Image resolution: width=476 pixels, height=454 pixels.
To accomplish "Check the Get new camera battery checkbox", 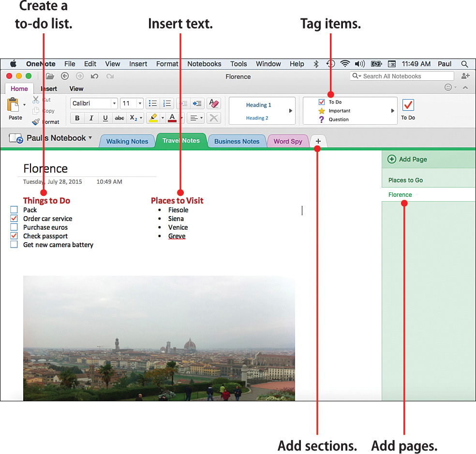I will 14,245.
